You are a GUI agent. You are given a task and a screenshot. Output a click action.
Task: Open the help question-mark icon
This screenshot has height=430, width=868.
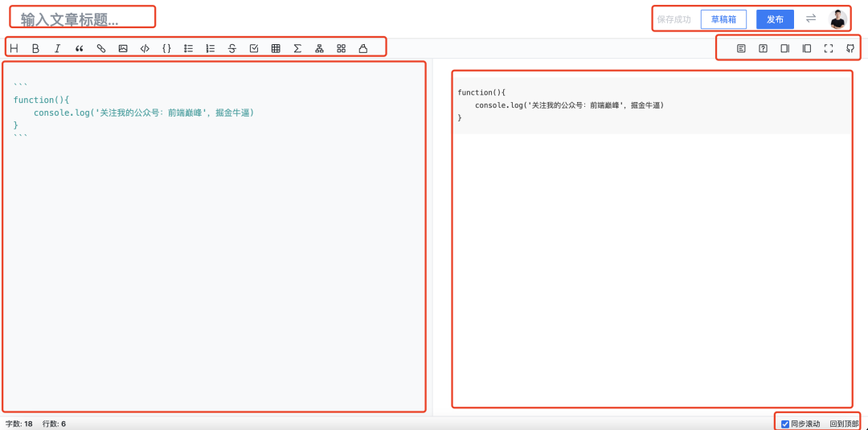763,49
